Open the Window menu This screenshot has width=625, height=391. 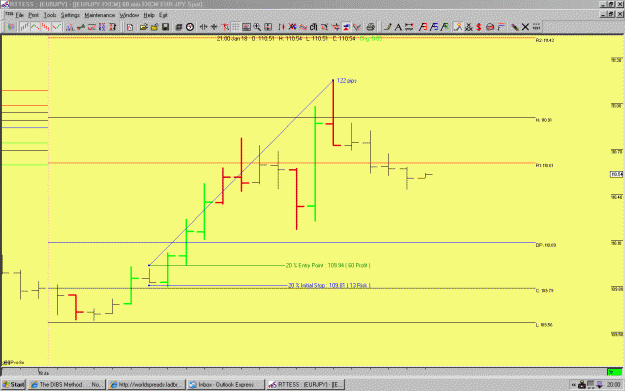pyautogui.click(x=129, y=15)
